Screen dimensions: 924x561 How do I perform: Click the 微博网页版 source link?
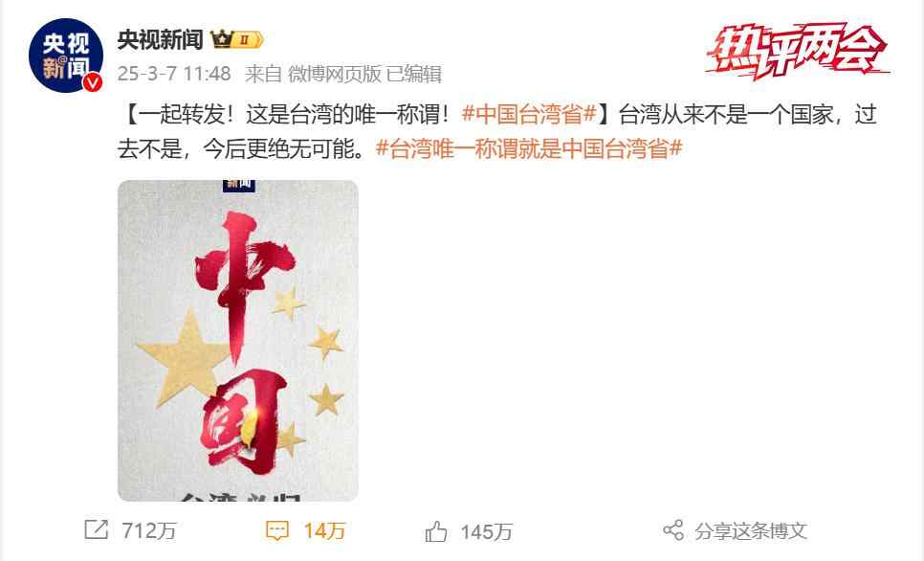[x=335, y=74]
